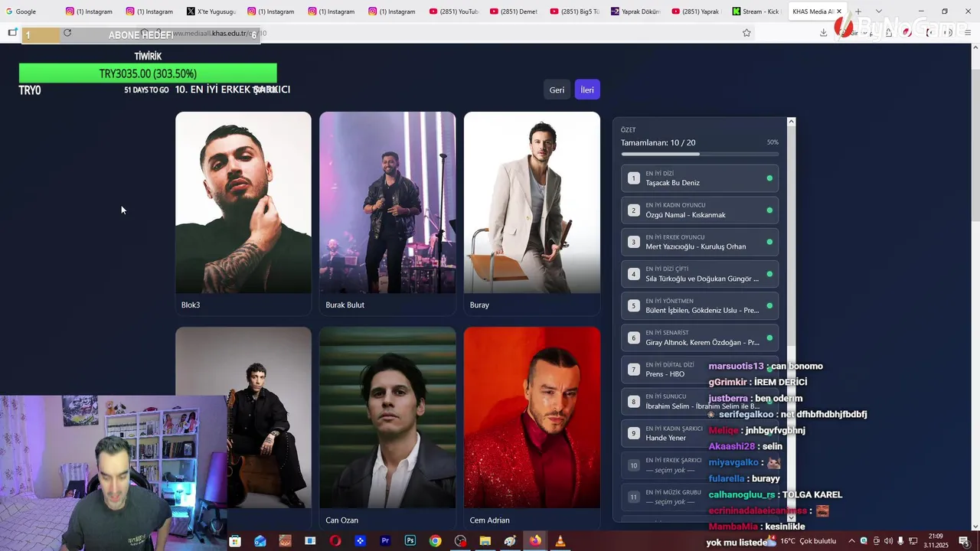Click the Geri button
Image resolution: width=980 pixels, height=551 pixels.
(x=557, y=90)
